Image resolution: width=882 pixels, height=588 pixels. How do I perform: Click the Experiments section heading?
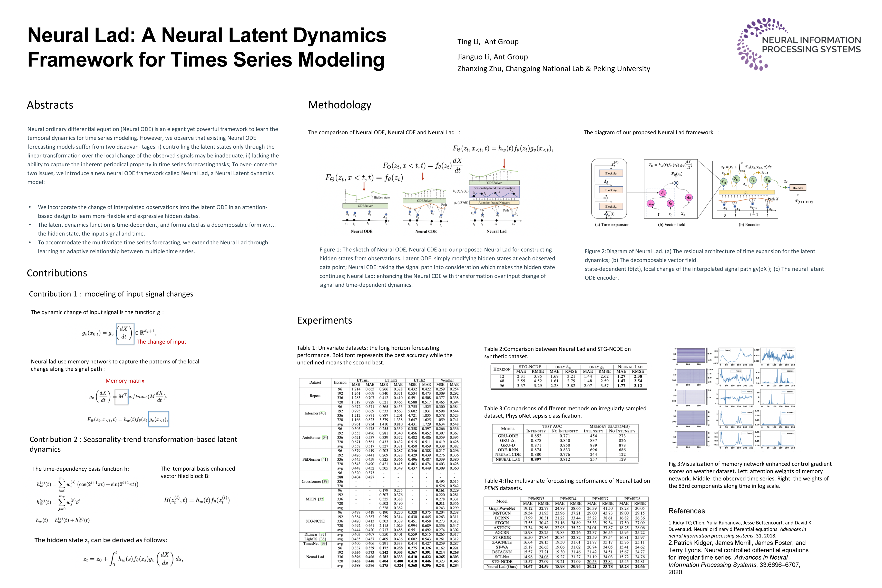click(x=324, y=320)
